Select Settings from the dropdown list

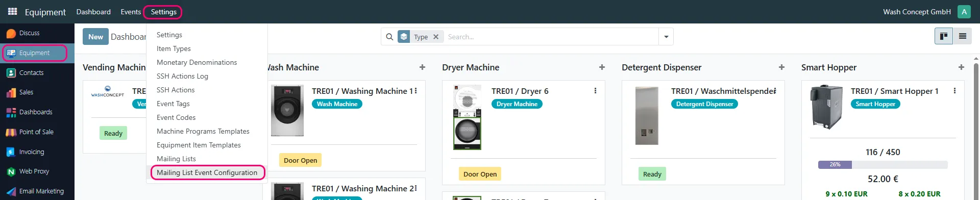pyautogui.click(x=169, y=35)
